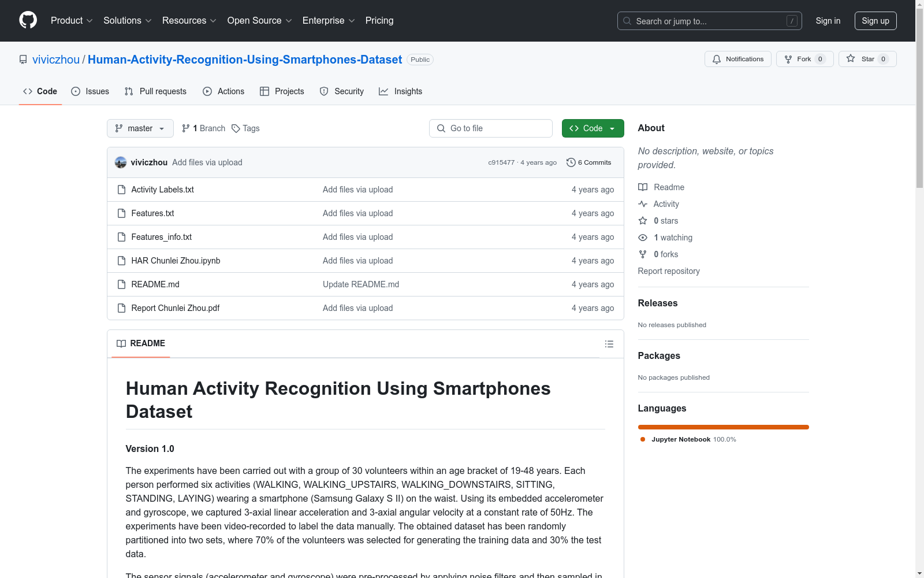Click the orange Jupyter Notebook language dot
Viewport: 924px width, 578px height.
pos(643,439)
